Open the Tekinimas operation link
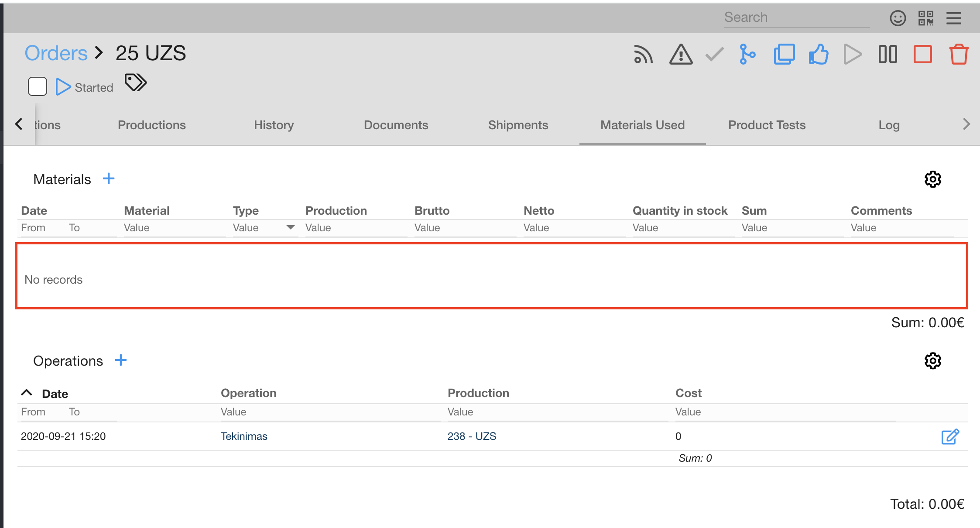The height and width of the screenshot is (528, 980). point(244,436)
